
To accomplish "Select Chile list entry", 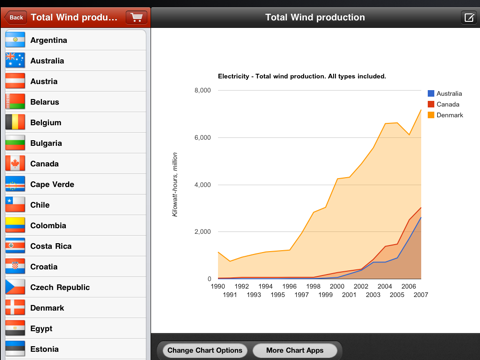I will coord(75,205).
